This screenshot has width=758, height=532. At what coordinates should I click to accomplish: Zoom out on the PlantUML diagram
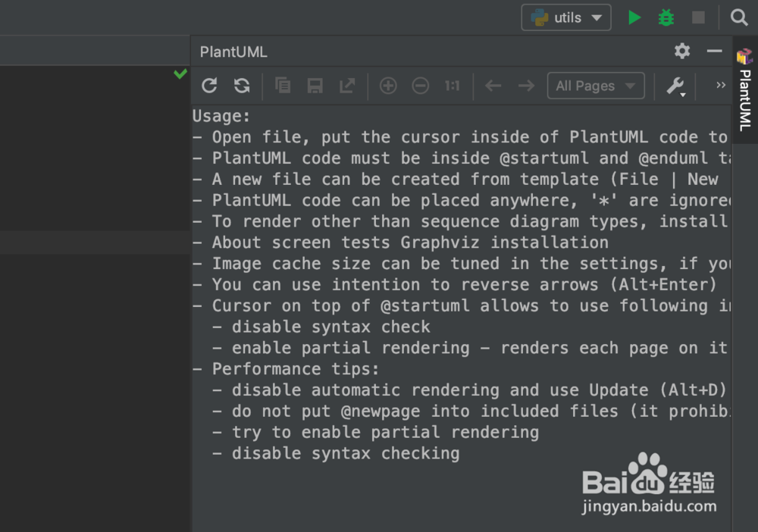point(421,86)
